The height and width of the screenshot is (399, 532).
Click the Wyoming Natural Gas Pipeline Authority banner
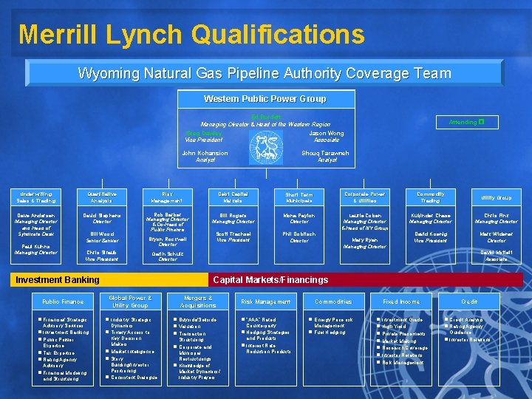click(265, 73)
